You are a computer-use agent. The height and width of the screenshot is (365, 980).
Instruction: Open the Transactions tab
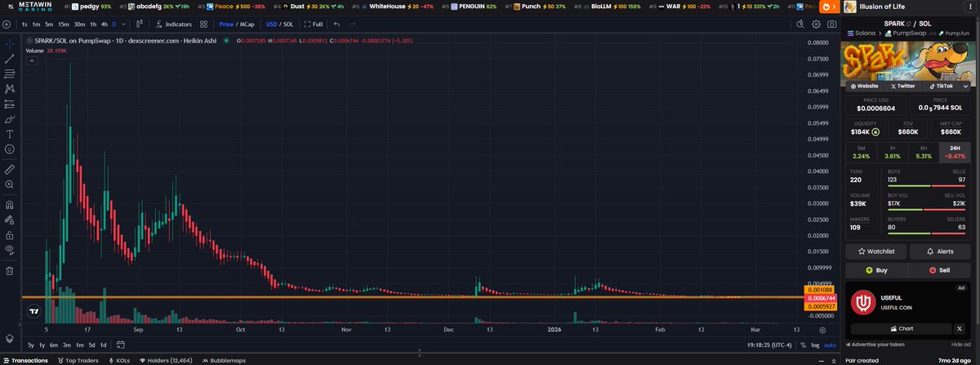[25, 359]
